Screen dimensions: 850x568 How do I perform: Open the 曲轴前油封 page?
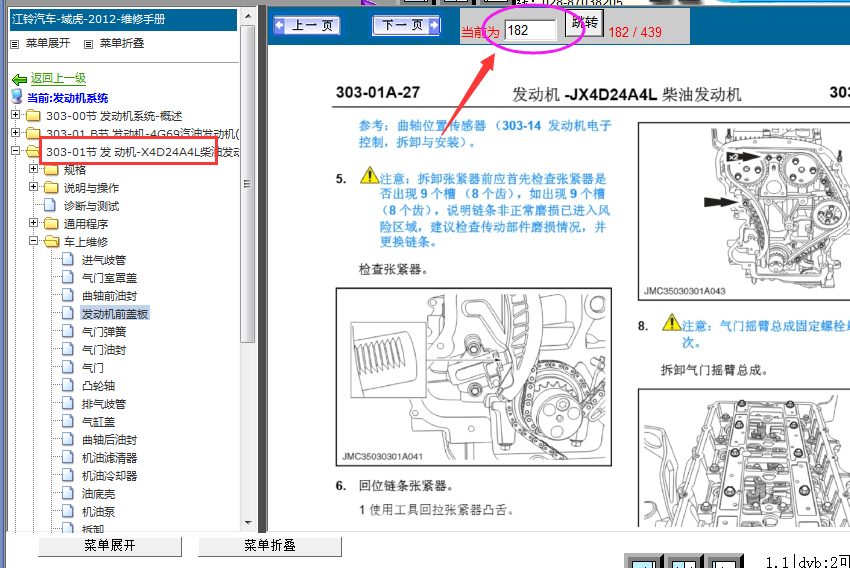[x=109, y=296]
